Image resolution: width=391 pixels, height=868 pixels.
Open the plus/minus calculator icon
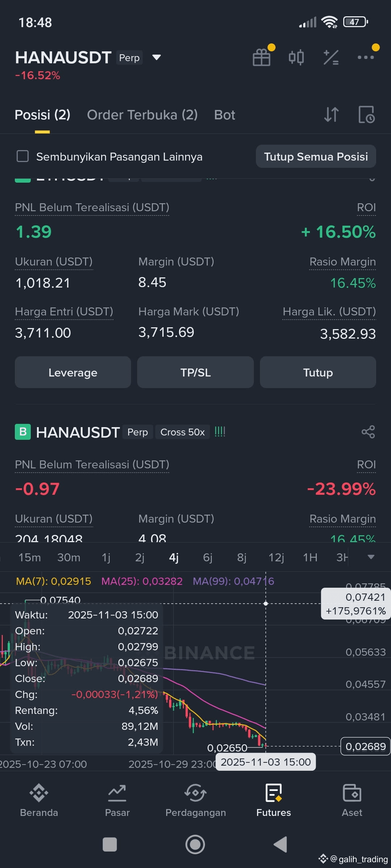[x=331, y=57]
